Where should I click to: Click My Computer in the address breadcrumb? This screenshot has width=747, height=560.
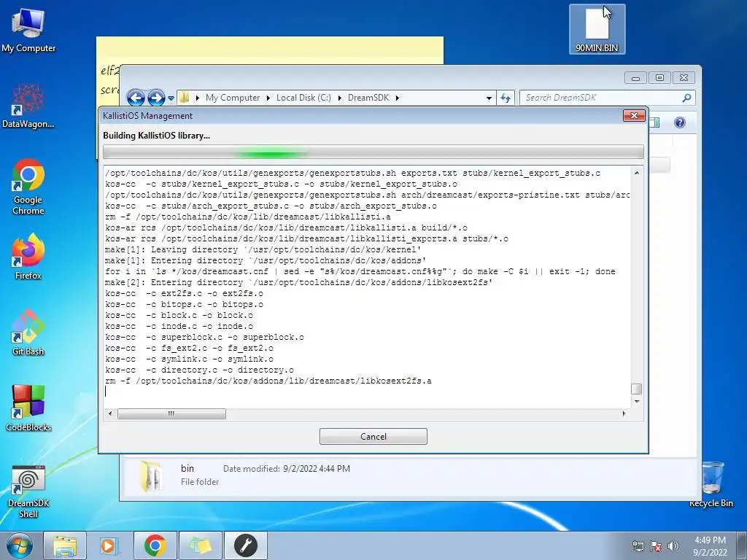[x=233, y=98]
